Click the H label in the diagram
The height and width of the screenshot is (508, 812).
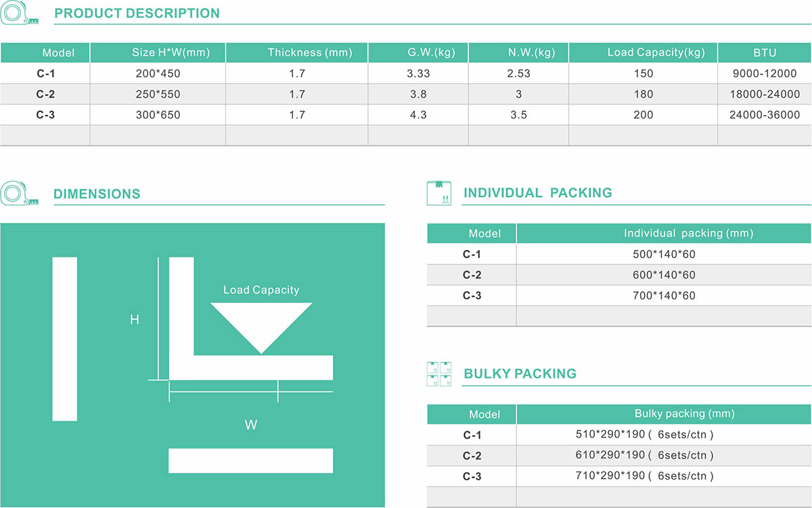tap(135, 320)
